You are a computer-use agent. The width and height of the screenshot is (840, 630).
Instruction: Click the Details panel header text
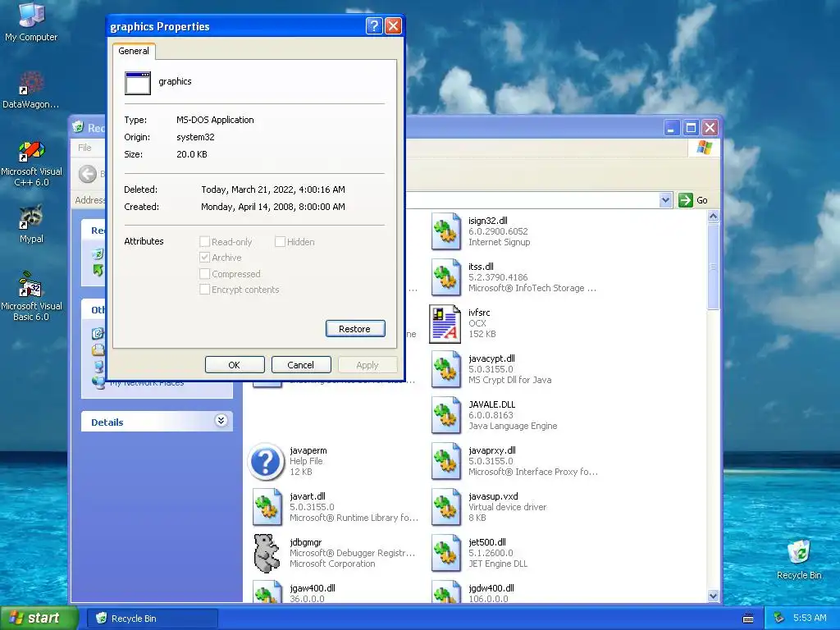107,422
